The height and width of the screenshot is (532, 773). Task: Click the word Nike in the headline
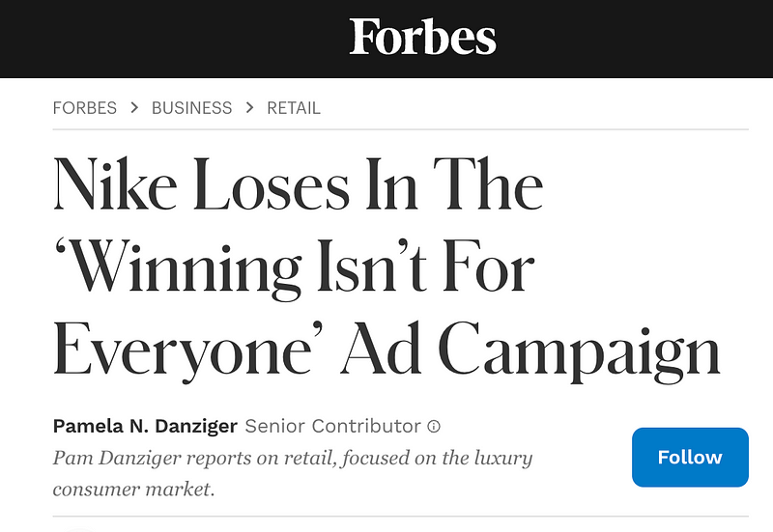115,184
